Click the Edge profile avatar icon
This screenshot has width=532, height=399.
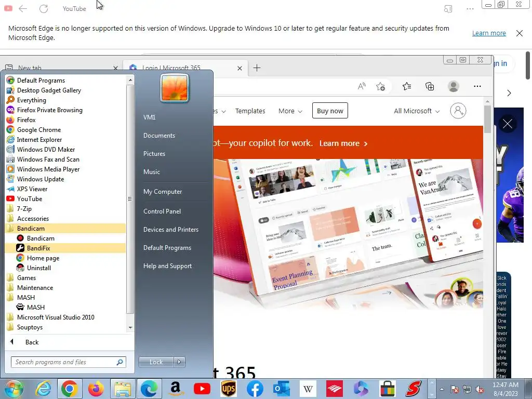453,86
